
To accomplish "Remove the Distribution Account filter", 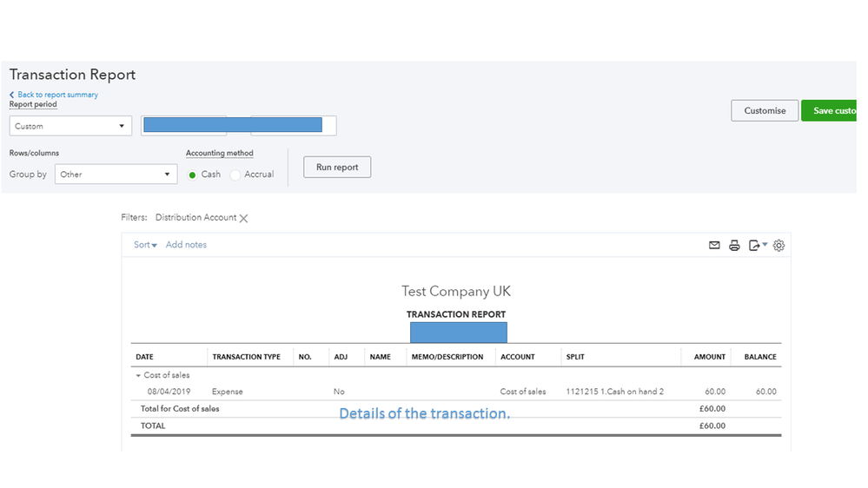I will 244,218.
